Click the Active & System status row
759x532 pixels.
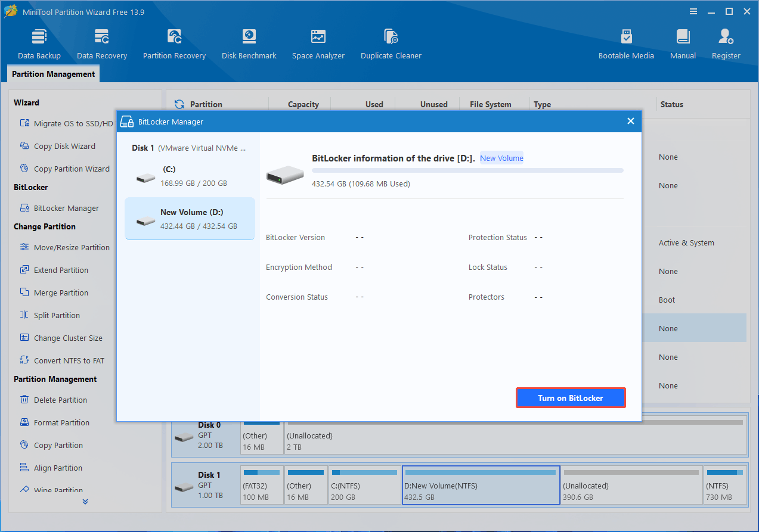tap(686, 242)
